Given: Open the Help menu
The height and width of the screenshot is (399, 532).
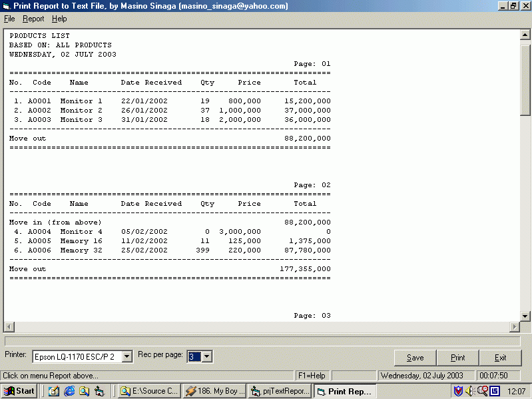Looking at the screenshot, I should tap(59, 19).
